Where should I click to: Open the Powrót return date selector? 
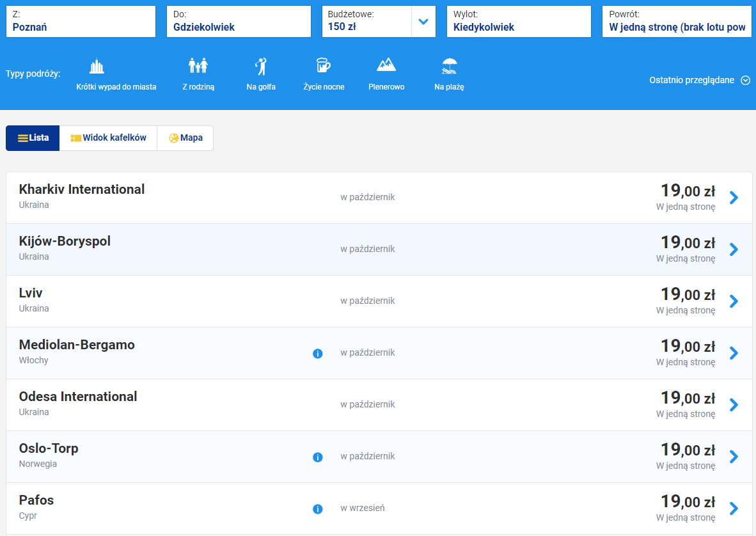click(677, 22)
